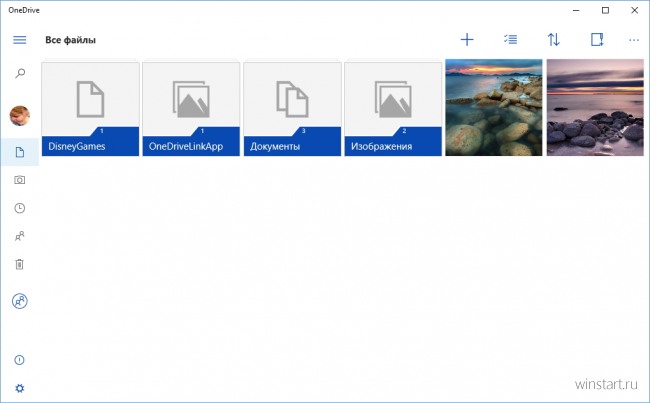Maximize the OneDrive window
650x403 pixels.
[605, 10]
